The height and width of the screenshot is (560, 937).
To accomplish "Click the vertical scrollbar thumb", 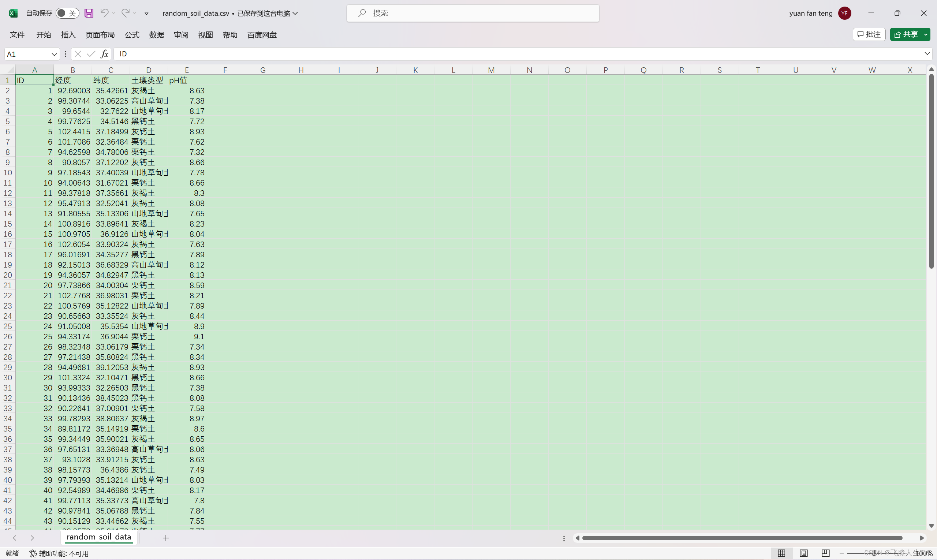I will [932, 171].
